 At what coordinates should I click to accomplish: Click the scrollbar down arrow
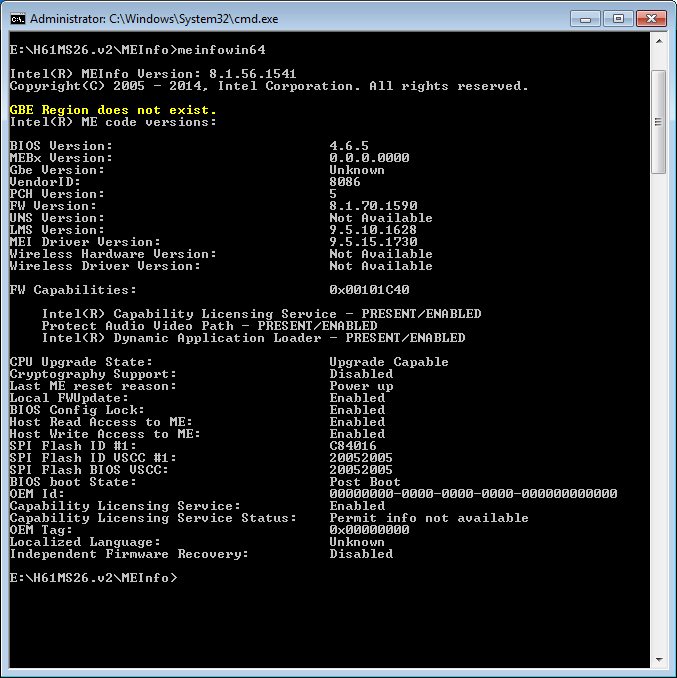[x=659, y=660]
